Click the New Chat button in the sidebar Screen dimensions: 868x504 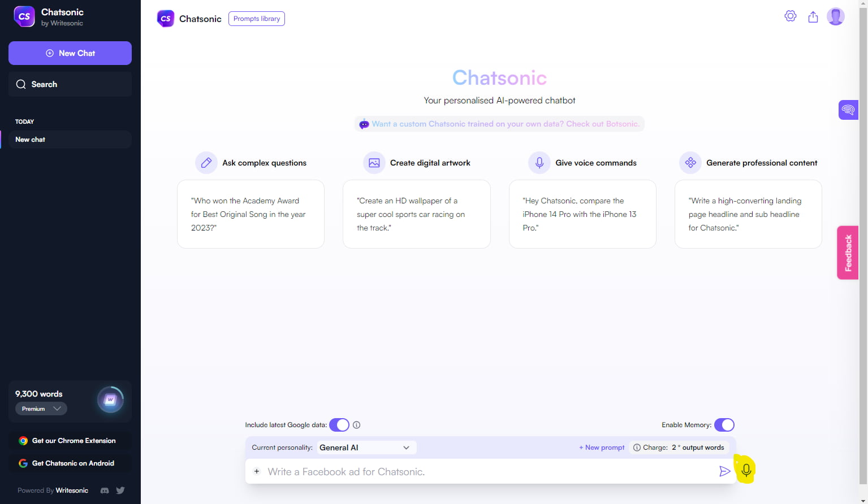[x=70, y=53]
